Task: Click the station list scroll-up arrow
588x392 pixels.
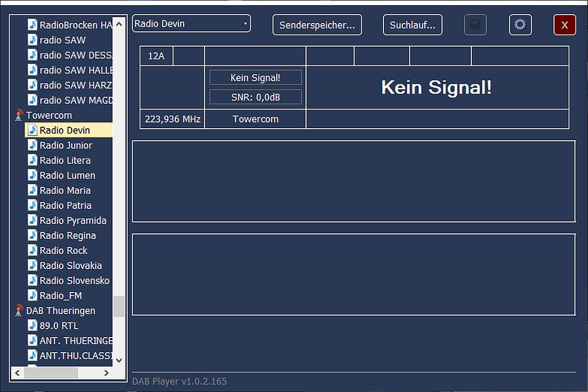Action: tap(119, 24)
